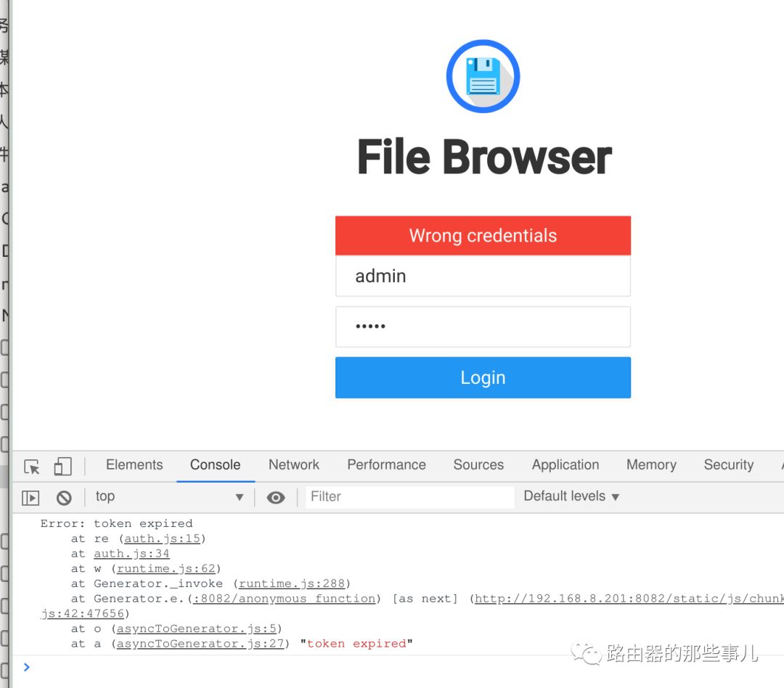This screenshot has height=688, width=784.
Task: Focus the password field
Action: [483, 327]
